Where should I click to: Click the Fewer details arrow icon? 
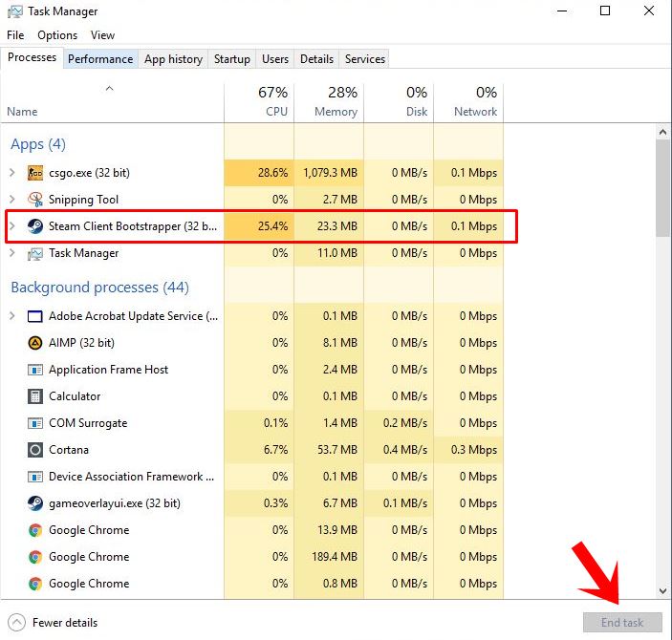tap(16, 623)
